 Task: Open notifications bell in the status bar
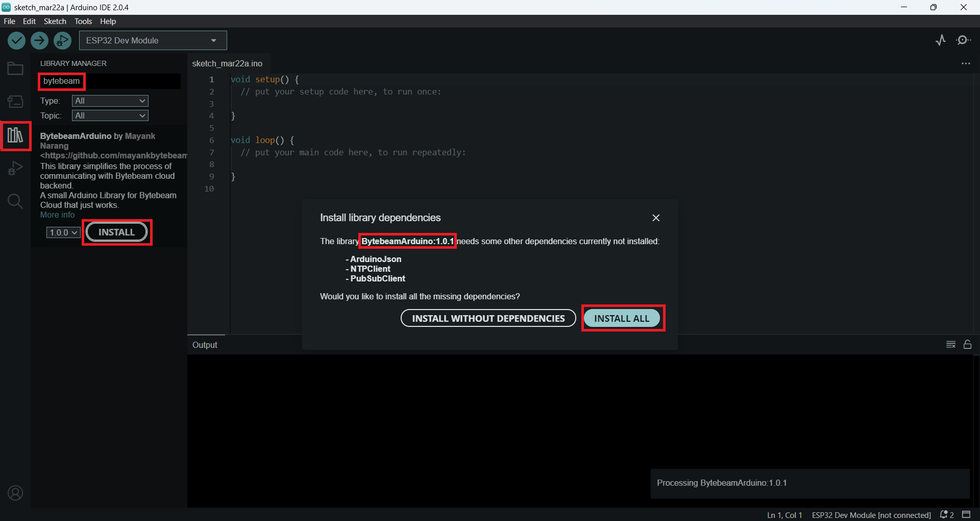pos(947,515)
